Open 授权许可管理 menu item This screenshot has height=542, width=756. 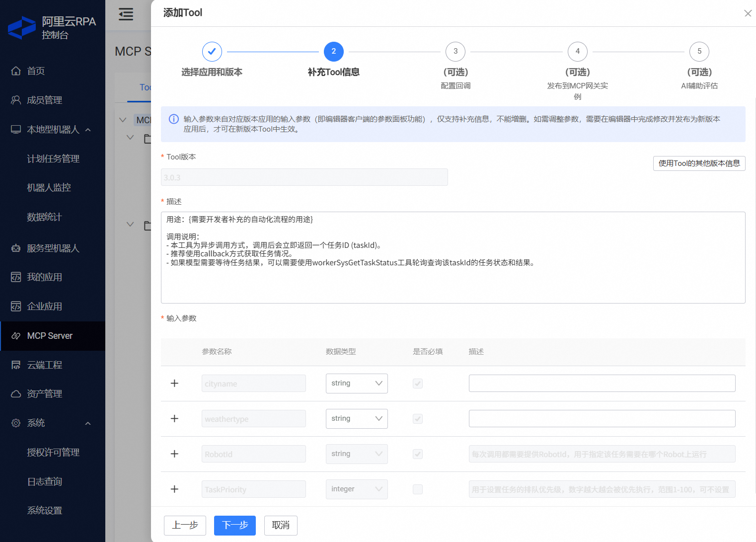[x=53, y=453]
